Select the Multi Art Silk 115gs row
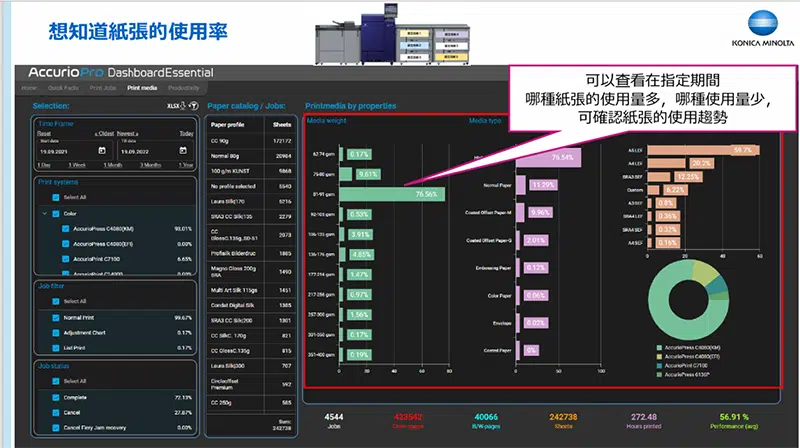 click(251, 290)
